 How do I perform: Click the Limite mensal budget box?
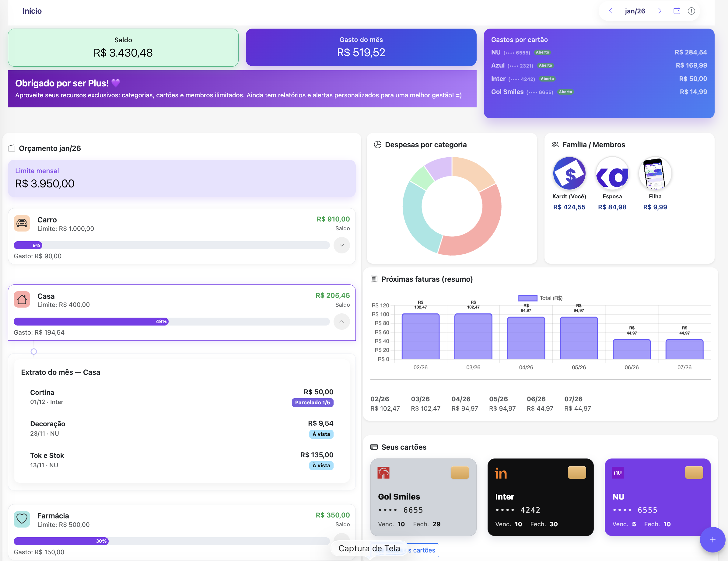(x=182, y=178)
